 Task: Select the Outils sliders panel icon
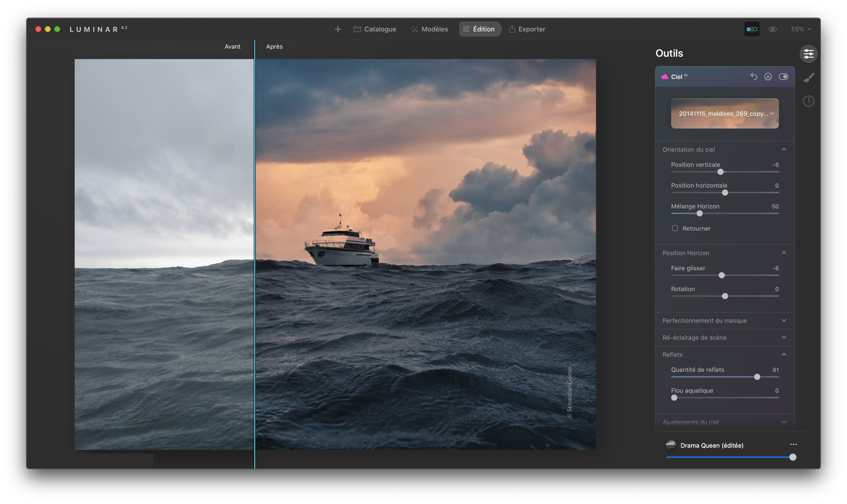(808, 54)
